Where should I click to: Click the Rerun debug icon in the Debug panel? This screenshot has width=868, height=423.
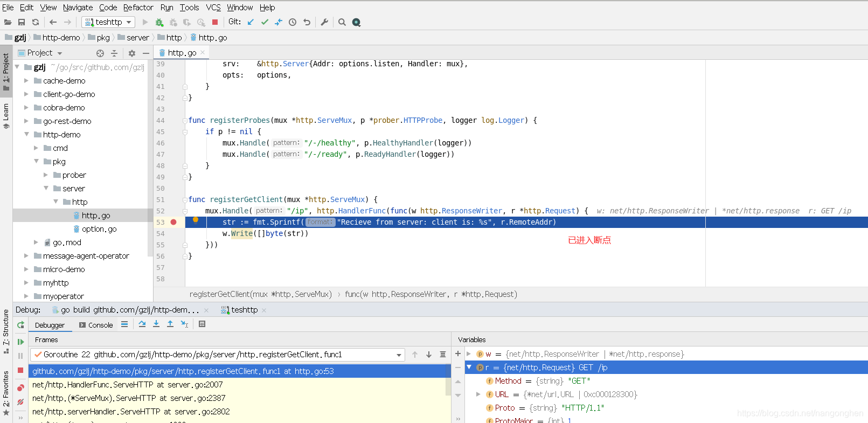(x=20, y=325)
